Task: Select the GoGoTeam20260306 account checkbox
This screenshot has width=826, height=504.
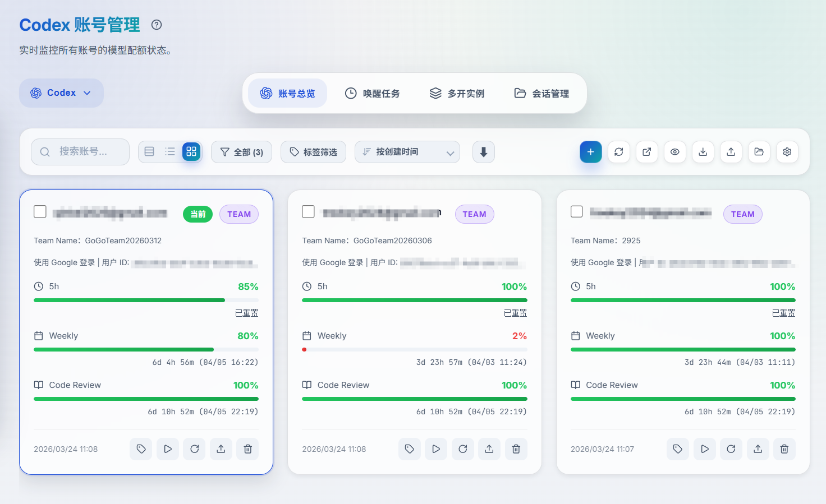Action: tap(308, 211)
